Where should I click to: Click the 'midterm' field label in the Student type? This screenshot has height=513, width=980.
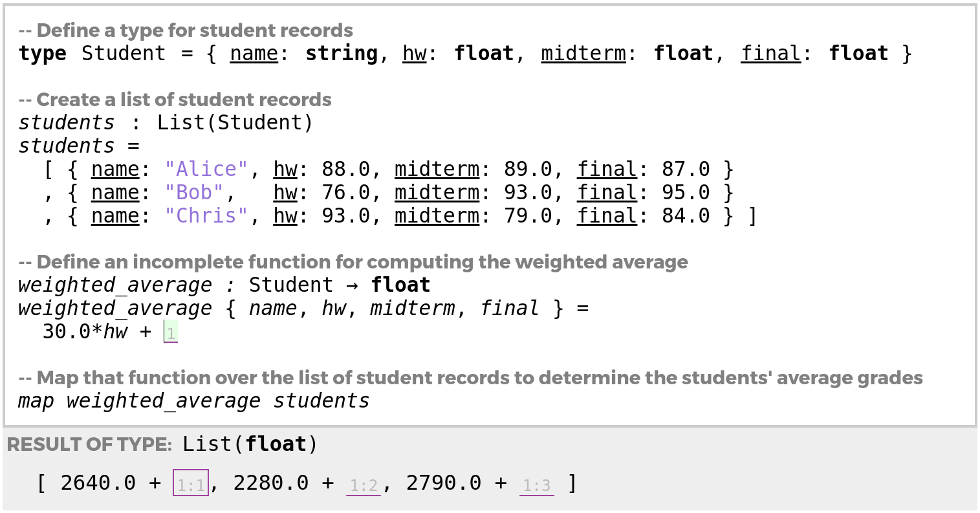pyautogui.click(x=583, y=54)
